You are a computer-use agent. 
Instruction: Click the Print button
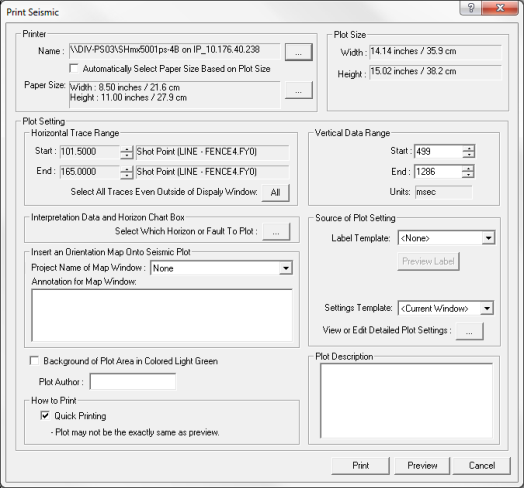click(361, 466)
